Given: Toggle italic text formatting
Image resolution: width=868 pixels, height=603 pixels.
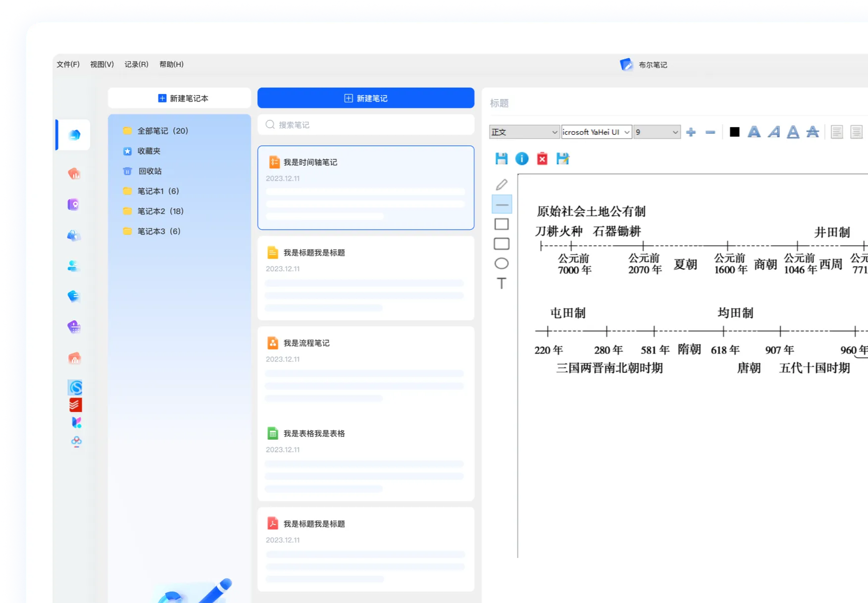Looking at the screenshot, I should click(x=773, y=132).
